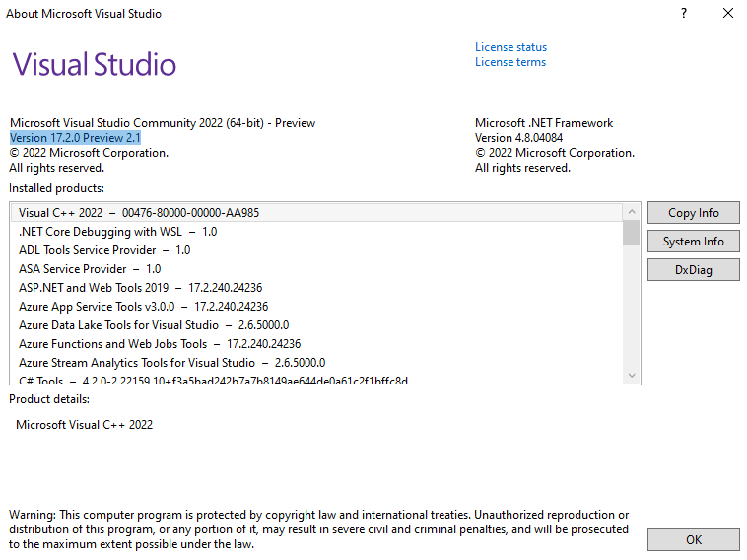Screen dimensions: 747x560
Task: Click the System Info button
Action: [x=693, y=242]
